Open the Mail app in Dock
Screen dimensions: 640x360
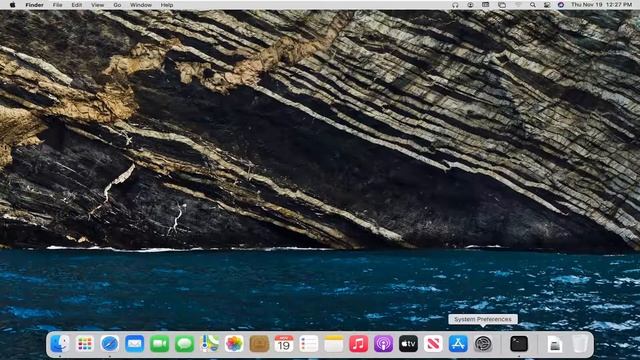coord(135,344)
